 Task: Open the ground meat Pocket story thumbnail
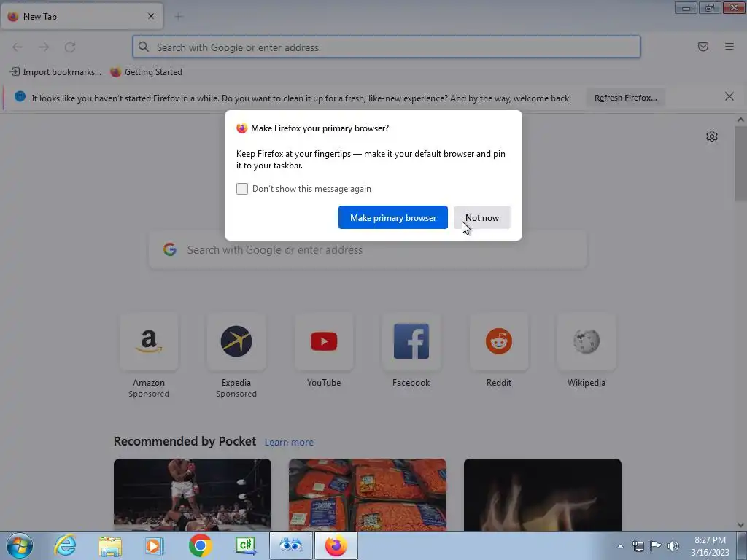coord(368,495)
